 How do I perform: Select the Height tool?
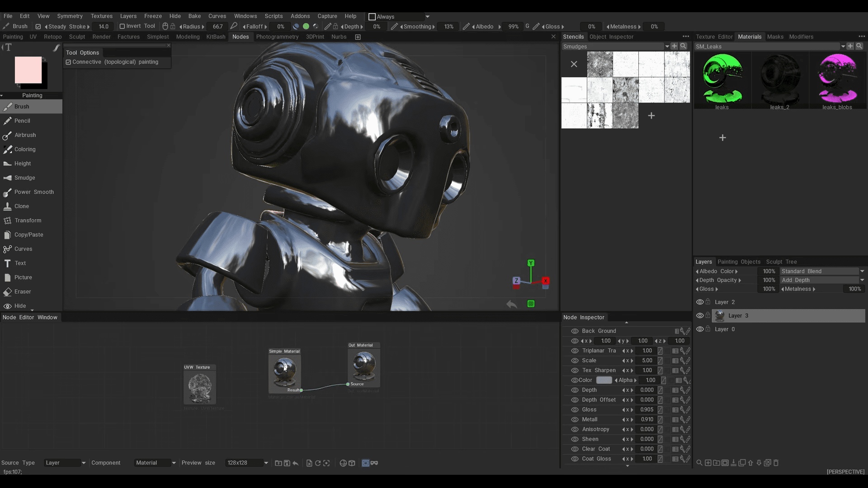point(31,164)
